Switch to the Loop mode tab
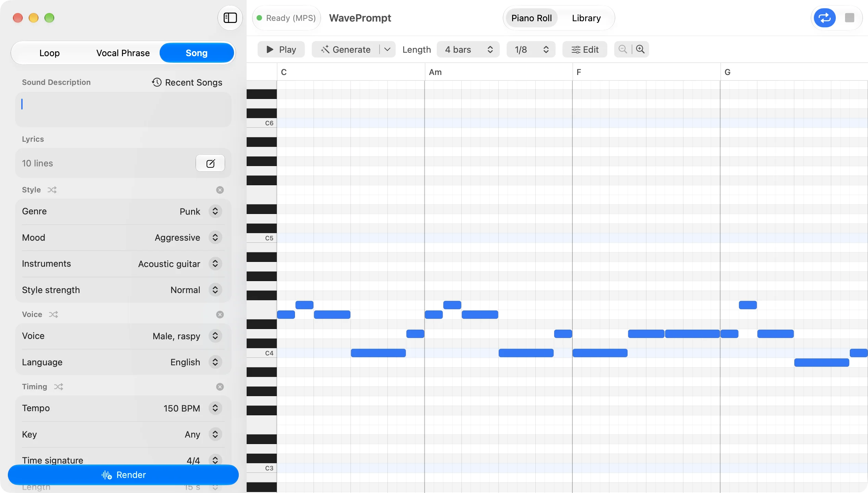This screenshot has width=868, height=493. [49, 53]
